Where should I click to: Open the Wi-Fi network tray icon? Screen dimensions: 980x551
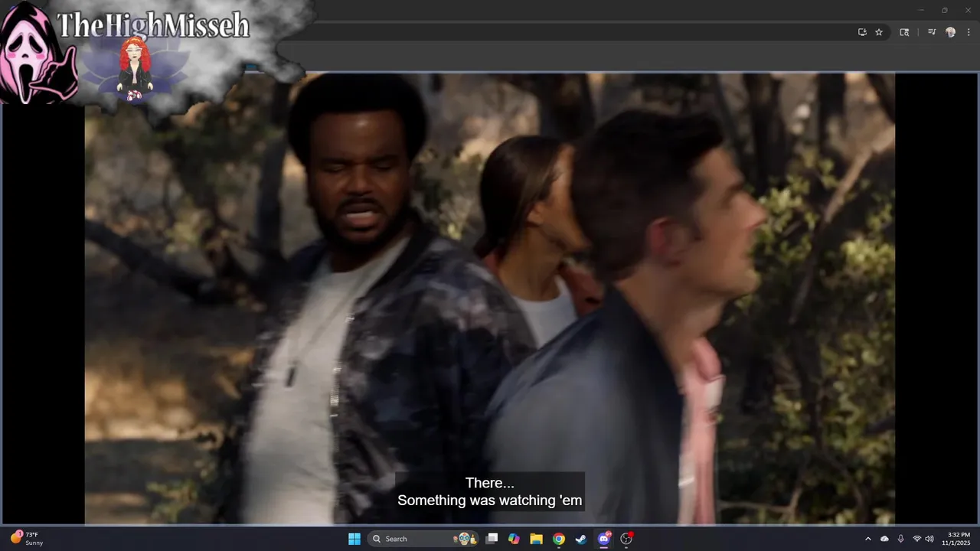[916, 539]
